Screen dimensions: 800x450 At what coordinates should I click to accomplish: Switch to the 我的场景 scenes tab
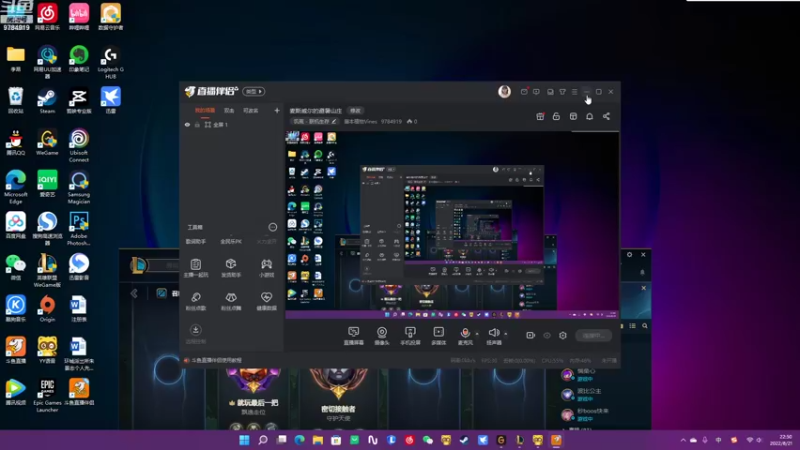[x=205, y=110]
